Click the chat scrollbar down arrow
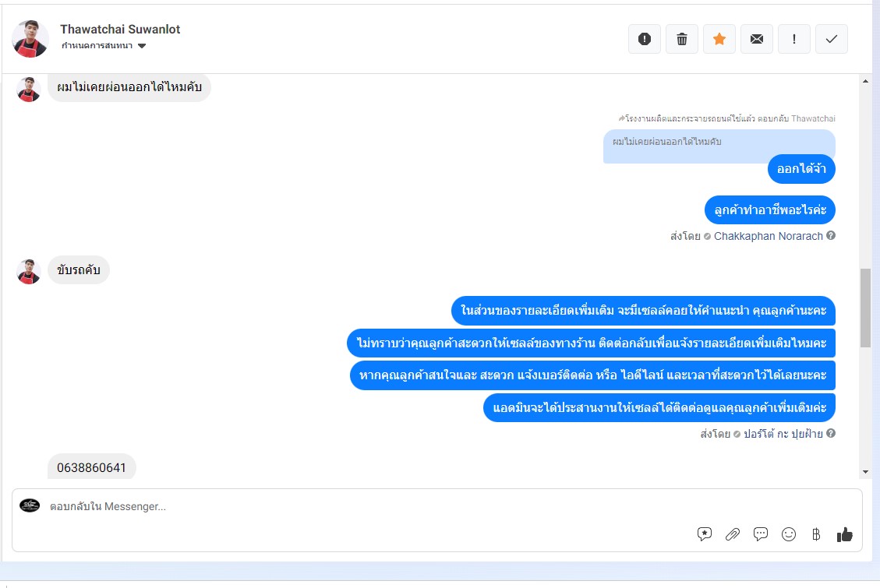The height and width of the screenshot is (588, 880). click(865, 472)
